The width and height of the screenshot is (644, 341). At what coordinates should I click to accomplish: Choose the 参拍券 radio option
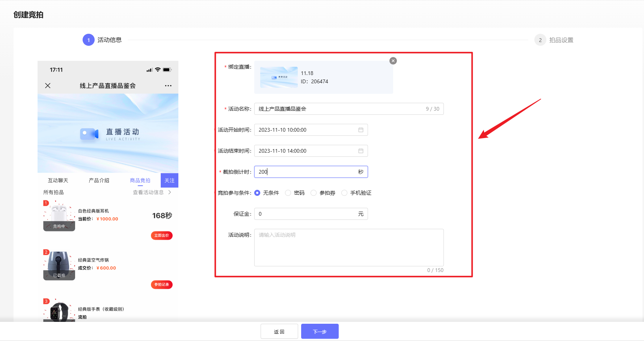click(x=314, y=193)
